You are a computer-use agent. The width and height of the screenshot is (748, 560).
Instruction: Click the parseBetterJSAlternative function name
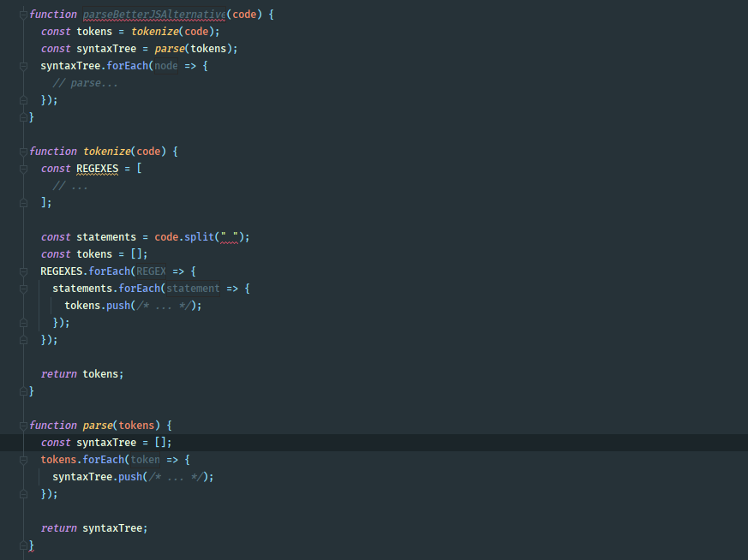pos(154,15)
